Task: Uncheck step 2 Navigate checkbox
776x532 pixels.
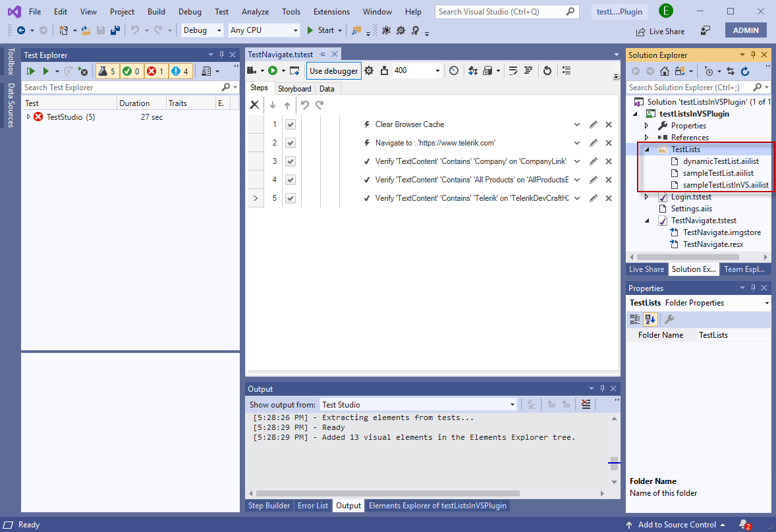Action: coord(291,143)
